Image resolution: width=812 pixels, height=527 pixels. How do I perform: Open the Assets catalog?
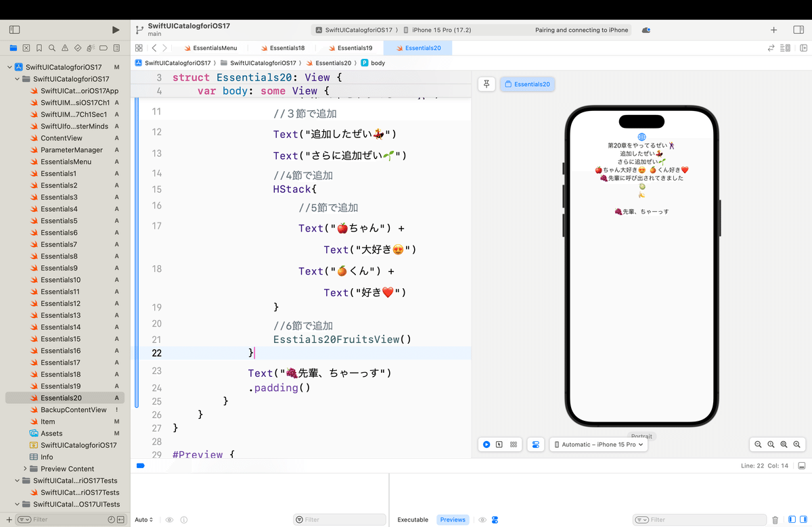(x=51, y=434)
